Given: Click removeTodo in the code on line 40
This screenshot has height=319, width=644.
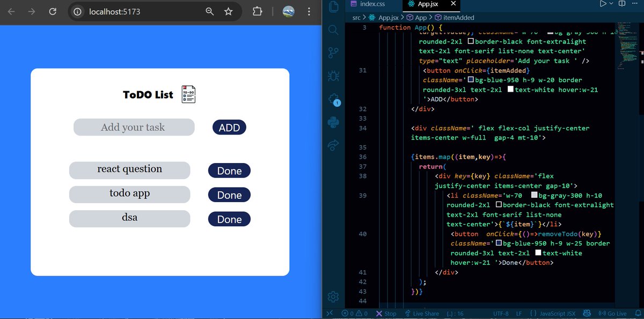Looking at the screenshot, I should click(558, 234).
